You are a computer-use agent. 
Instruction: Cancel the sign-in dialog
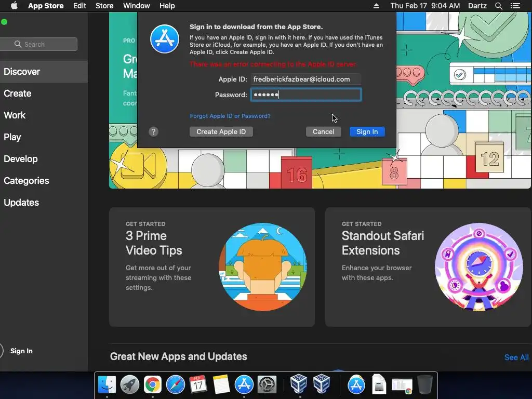click(323, 131)
